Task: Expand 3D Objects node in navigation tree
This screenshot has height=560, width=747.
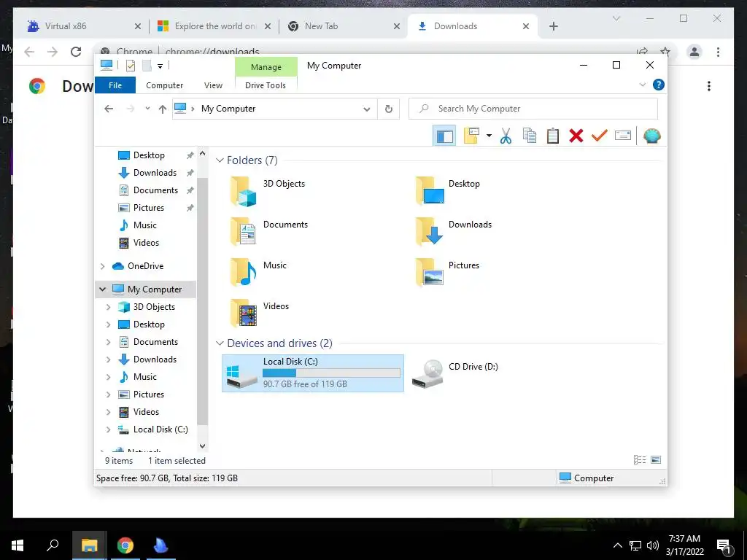Action: coord(108,307)
